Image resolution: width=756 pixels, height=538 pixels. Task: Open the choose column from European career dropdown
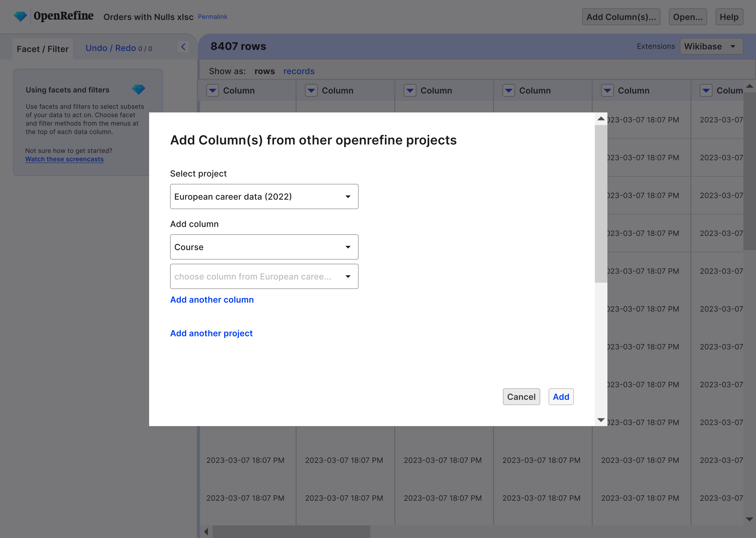264,276
